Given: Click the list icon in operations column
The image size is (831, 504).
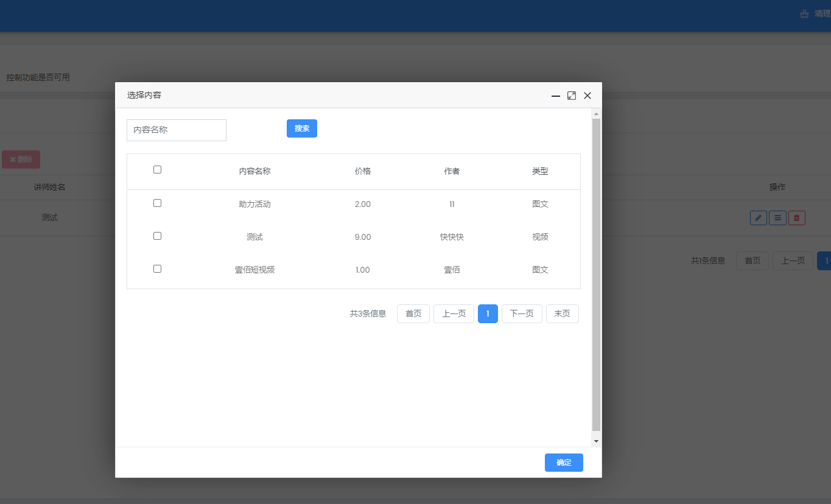Looking at the screenshot, I should click(777, 218).
